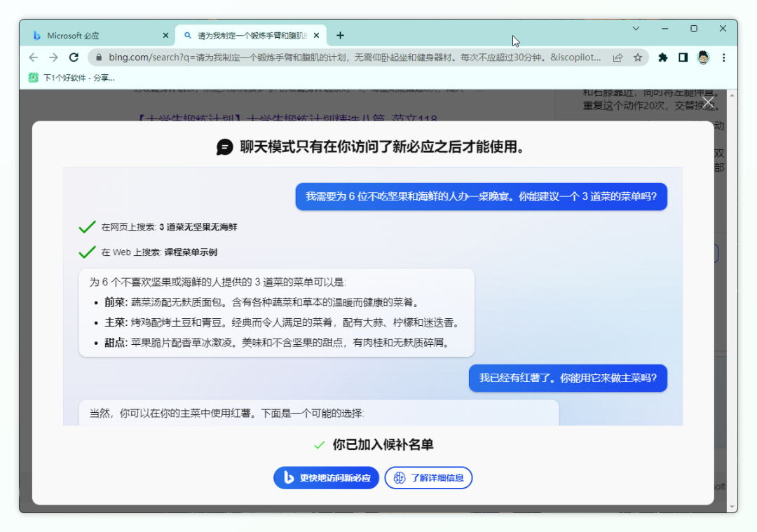Click the share page icon in address bar
Screen dimensions: 757x532
tap(618, 57)
